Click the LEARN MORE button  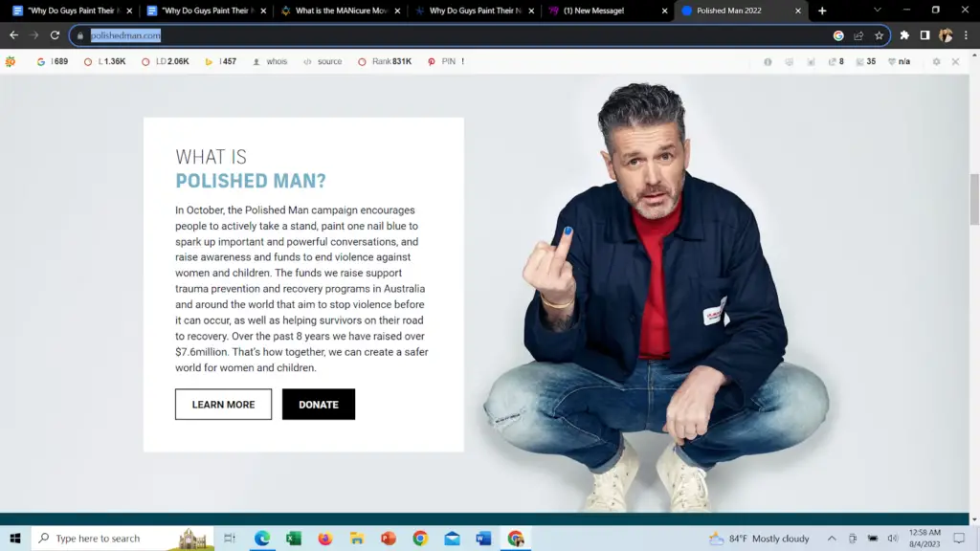coord(223,405)
